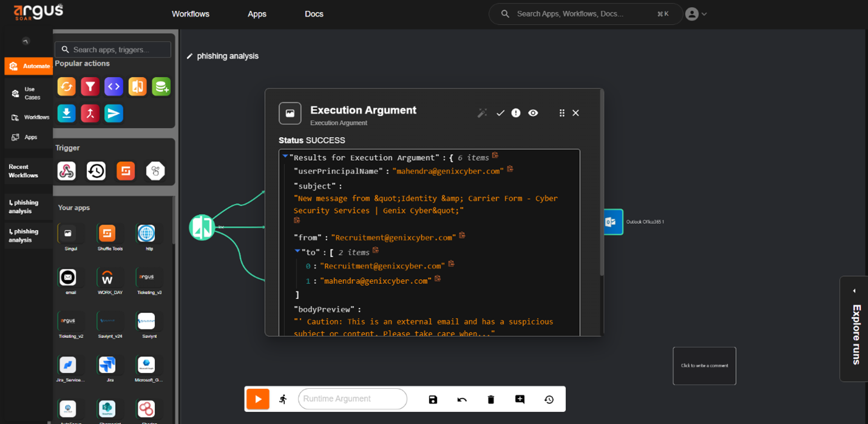Click the exclamation alert icon in panel header
Screen dimensions: 868x424
click(516, 113)
